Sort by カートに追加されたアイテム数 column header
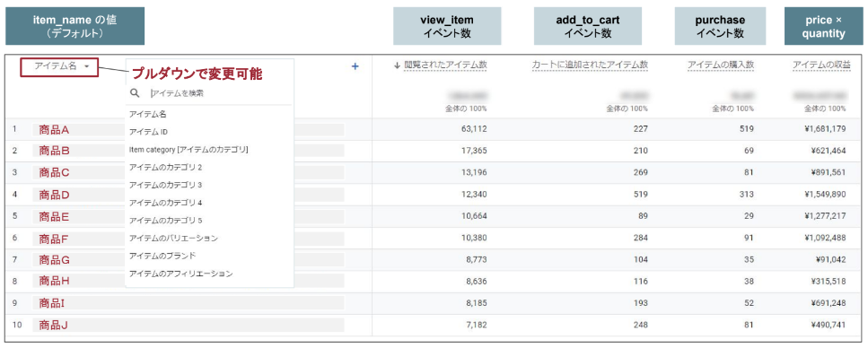The width and height of the screenshot is (868, 348). [590, 65]
